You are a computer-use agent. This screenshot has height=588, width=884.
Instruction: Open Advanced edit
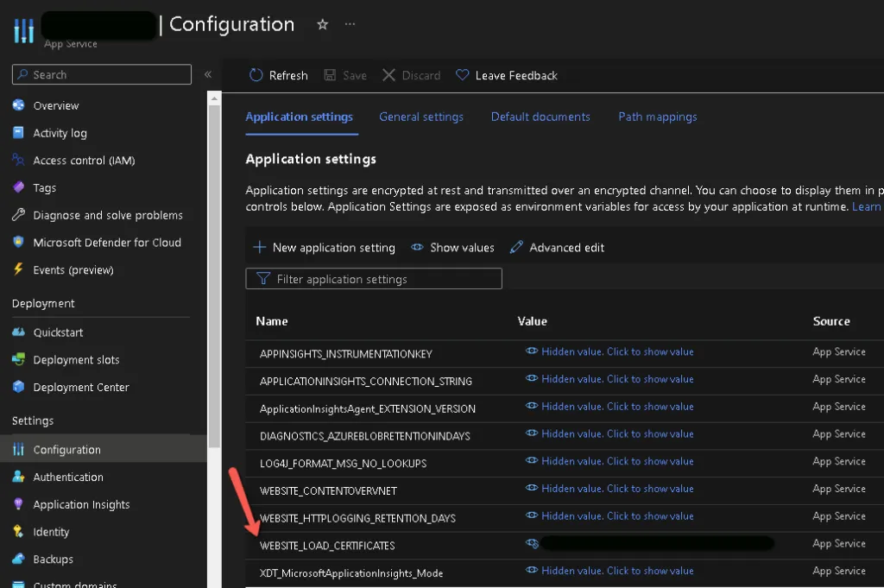pyautogui.click(x=557, y=248)
